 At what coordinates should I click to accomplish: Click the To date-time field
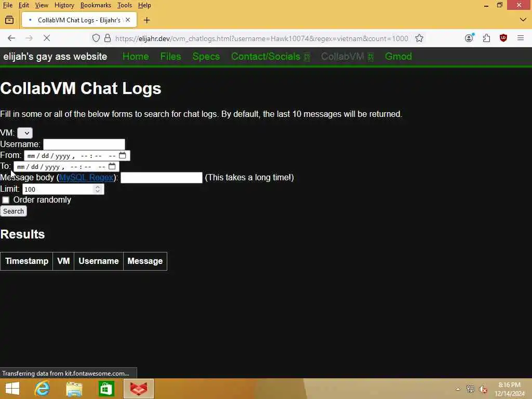66,167
